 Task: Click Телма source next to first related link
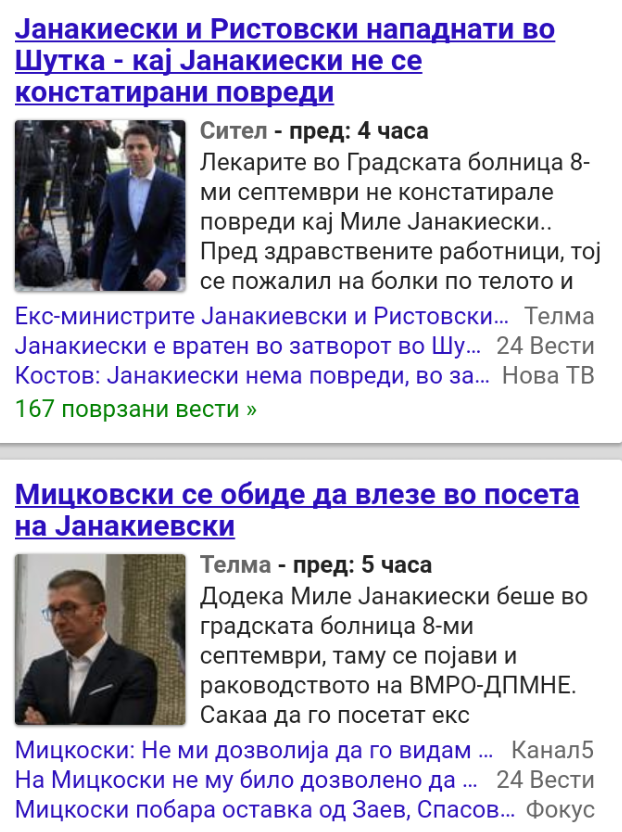[x=559, y=316]
